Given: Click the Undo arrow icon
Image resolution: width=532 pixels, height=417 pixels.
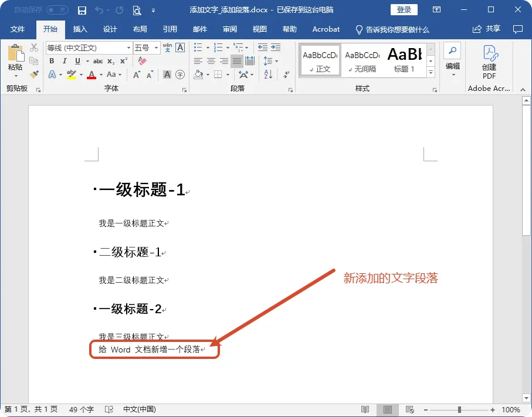Looking at the screenshot, I should pos(99,10).
